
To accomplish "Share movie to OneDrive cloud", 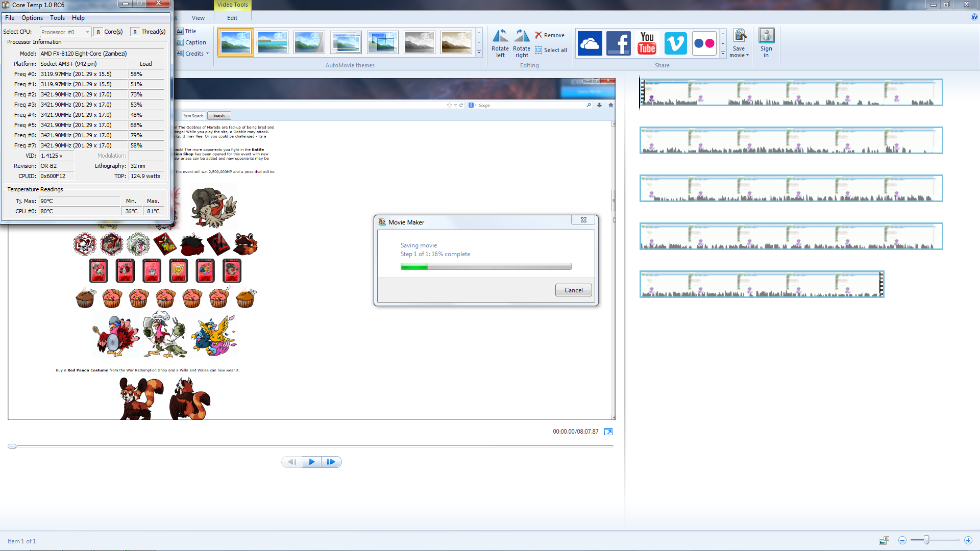I will [590, 43].
